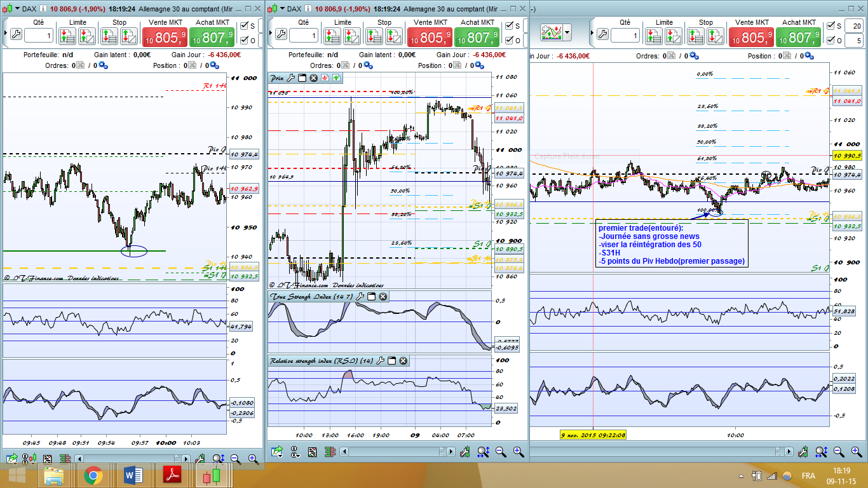Viewport: 868px width, 488px height.
Task: Click the horizontal scrollbar under middle chart
Action: (x=394, y=452)
